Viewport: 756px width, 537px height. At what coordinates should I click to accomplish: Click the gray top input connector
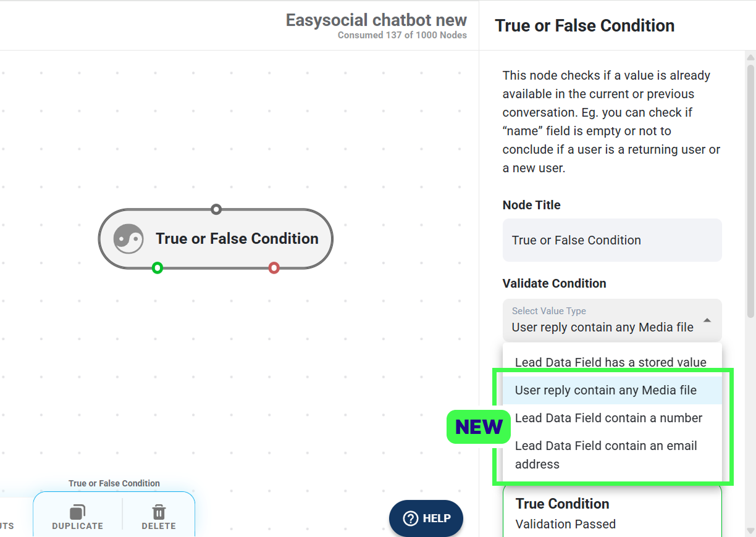(x=216, y=209)
